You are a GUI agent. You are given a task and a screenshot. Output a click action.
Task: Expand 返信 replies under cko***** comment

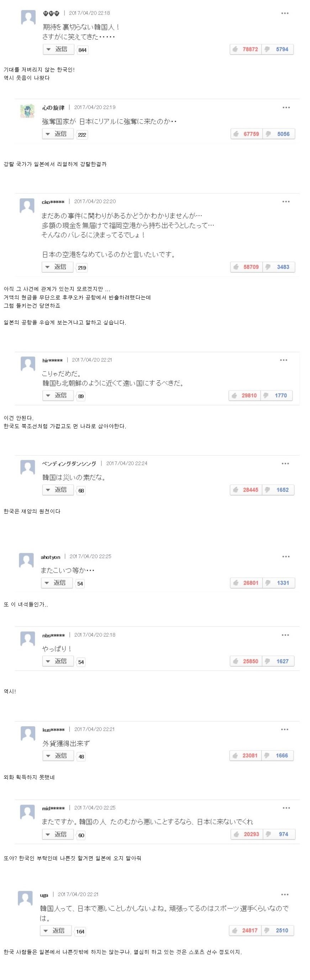[x=57, y=267]
